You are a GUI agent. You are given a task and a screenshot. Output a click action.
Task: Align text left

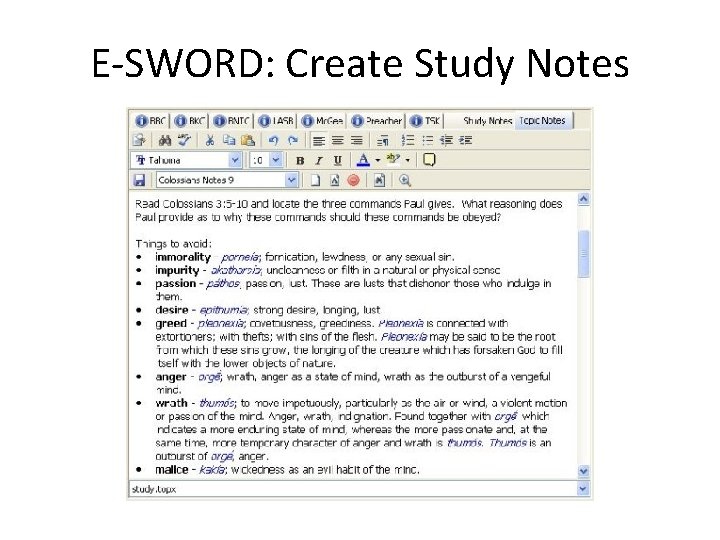[318, 140]
